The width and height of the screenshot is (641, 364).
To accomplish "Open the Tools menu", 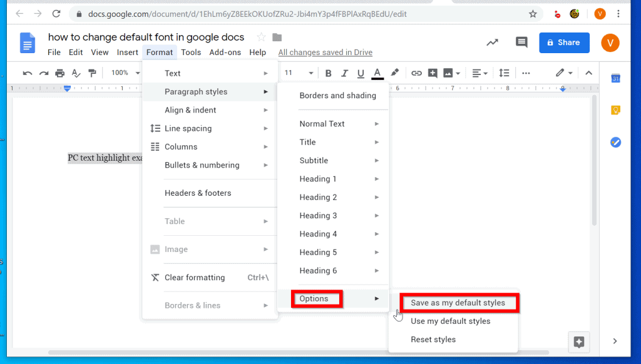I will point(191,53).
